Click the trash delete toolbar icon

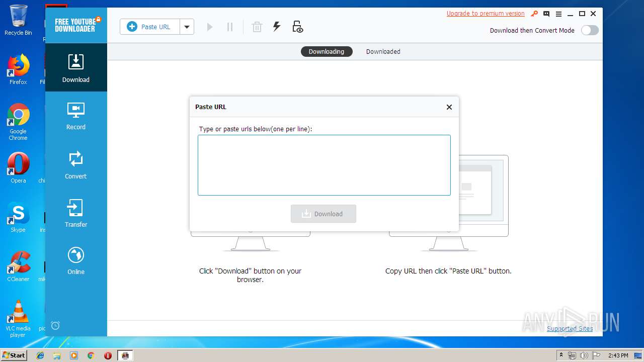[x=257, y=27]
